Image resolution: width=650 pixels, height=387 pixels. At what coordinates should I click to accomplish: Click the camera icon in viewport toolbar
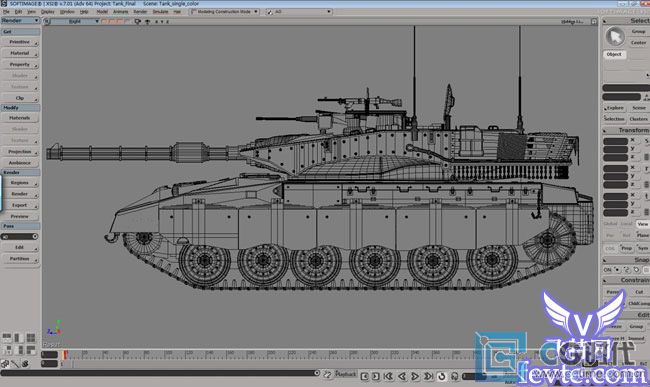pyautogui.click(x=138, y=21)
